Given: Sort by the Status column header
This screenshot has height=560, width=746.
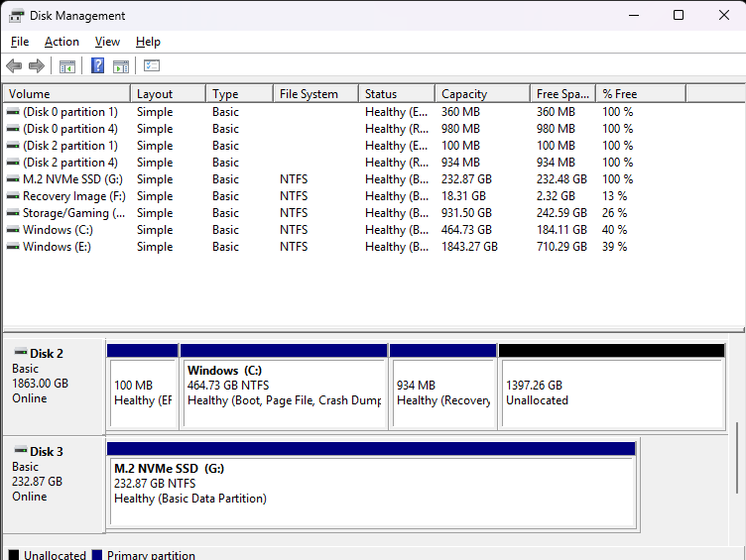Looking at the screenshot, I should click(x=397, y=93).
